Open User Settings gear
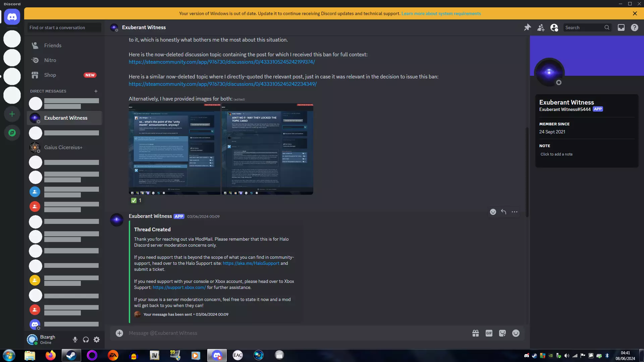644x362 pixels. 97,340
